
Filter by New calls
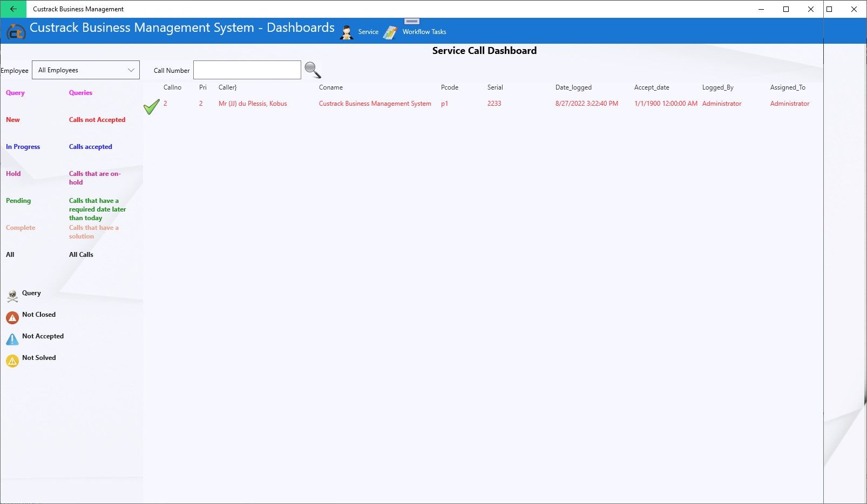click(13, 120)
